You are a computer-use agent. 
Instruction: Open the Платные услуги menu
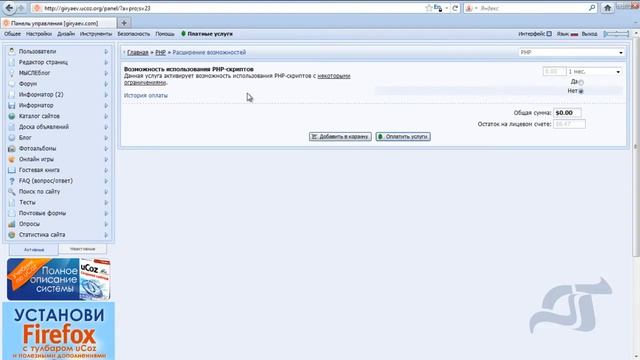point(207,34)
